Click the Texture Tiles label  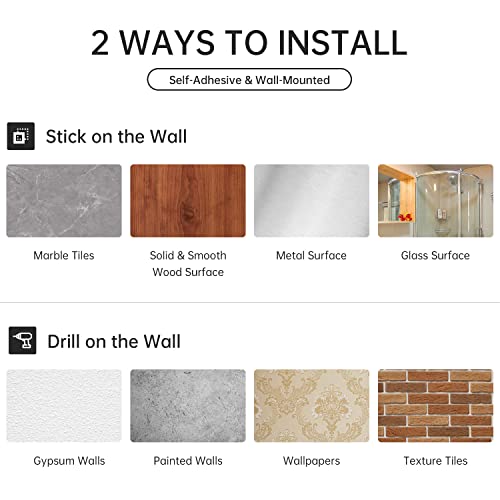pyautogui.click(x=436, y=461)
